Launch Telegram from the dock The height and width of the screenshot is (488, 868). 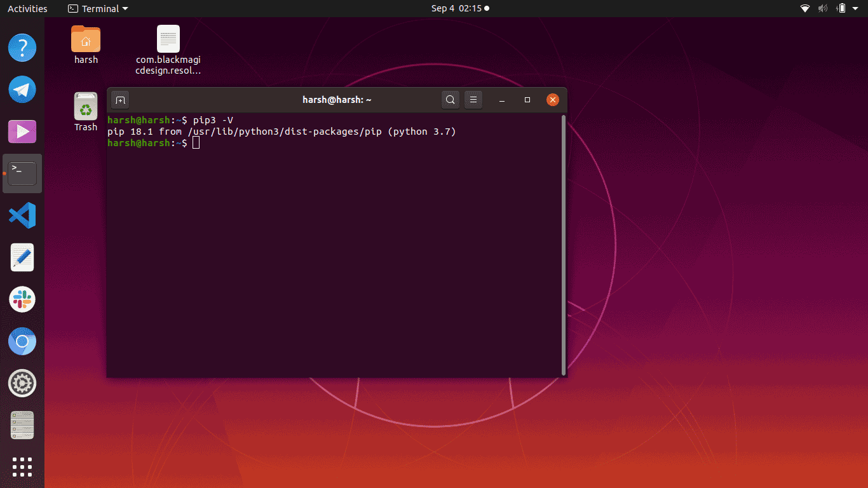(22, 90)
